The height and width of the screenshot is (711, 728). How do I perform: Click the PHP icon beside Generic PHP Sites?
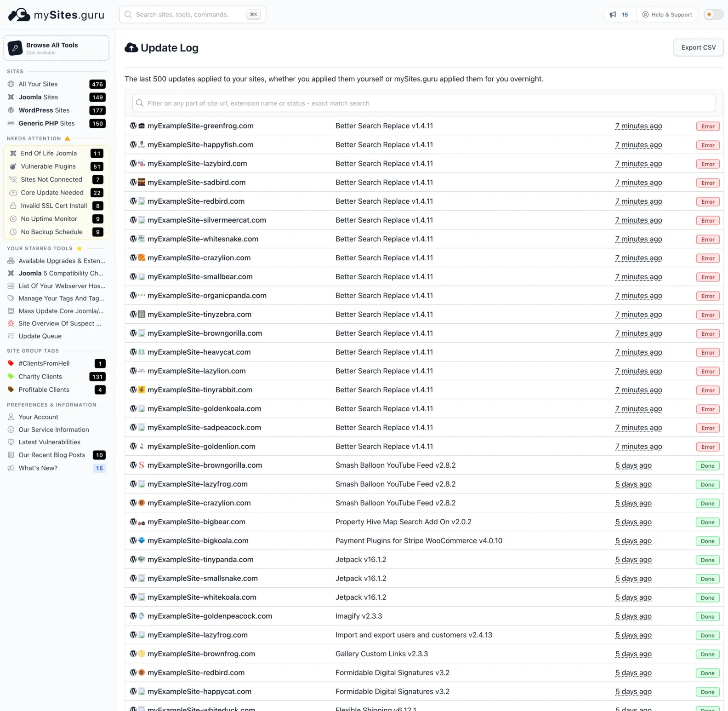11,123
